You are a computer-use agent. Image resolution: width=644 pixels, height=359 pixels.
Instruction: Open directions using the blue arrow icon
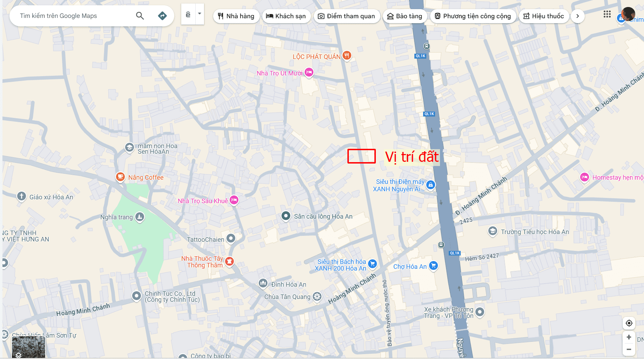[162, 16]
